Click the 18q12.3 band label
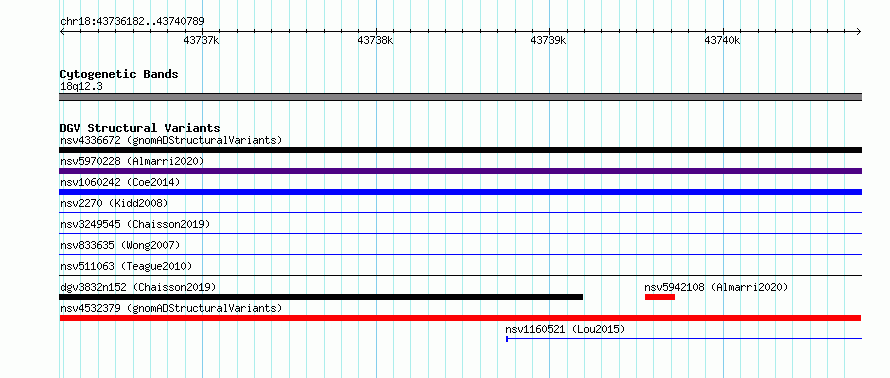This screenshot has height=378, width=890. (81, 87)
